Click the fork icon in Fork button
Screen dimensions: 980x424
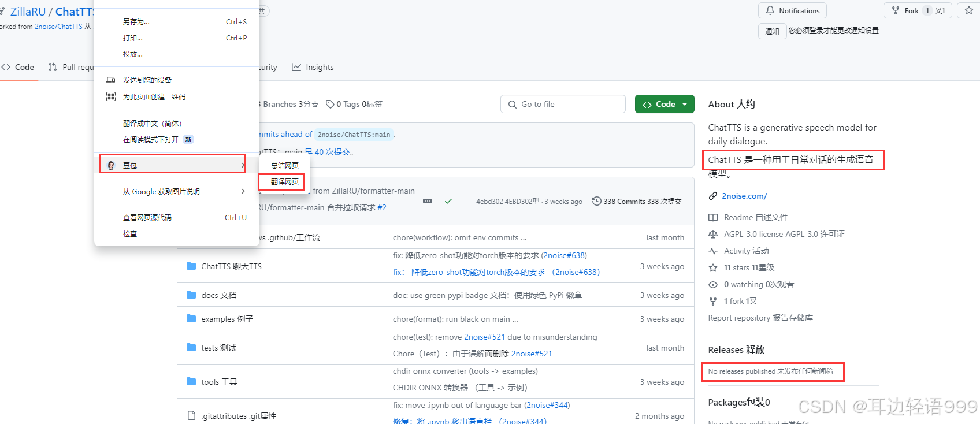[896, 10]
